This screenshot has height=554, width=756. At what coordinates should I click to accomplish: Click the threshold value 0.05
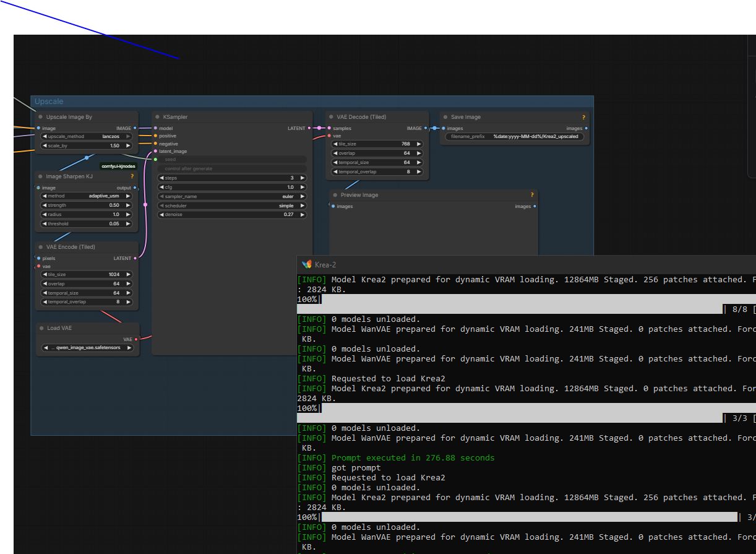[114, 223]
